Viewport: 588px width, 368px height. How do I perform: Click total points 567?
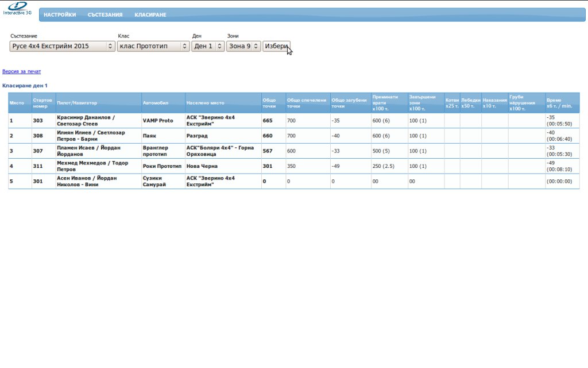pyautogui.click(x=273, y=151)
